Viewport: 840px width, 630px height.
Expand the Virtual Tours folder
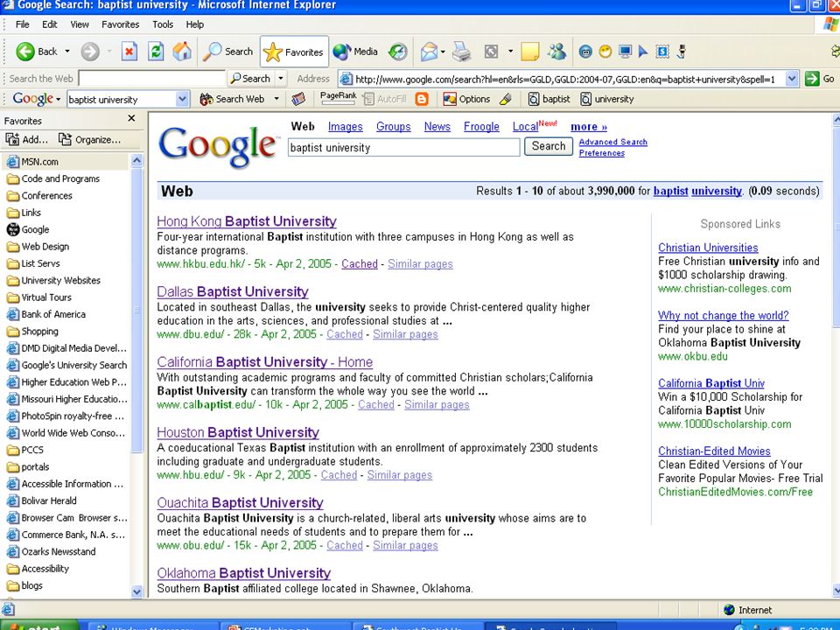tap(46, 297)
